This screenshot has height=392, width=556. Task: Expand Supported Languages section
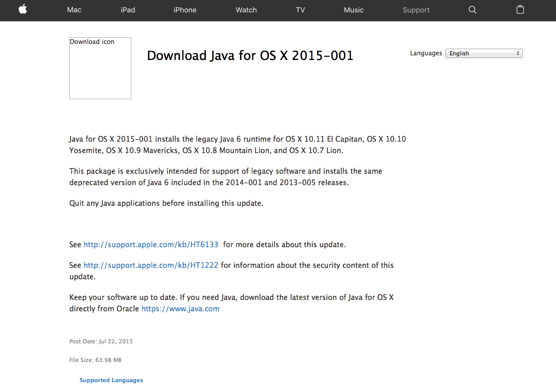point(111,380)
